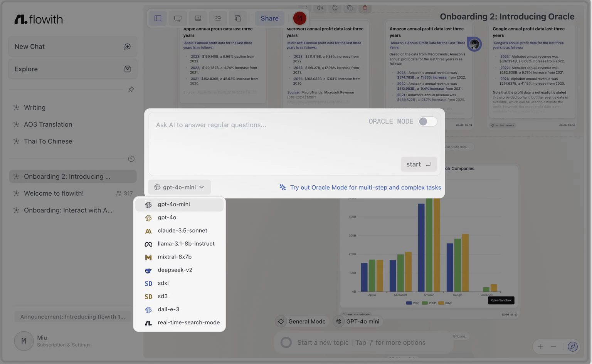Click the chat bubble icon in toolbar
Image resolution: width=592 pixels, height=364 pixels.
178,18
